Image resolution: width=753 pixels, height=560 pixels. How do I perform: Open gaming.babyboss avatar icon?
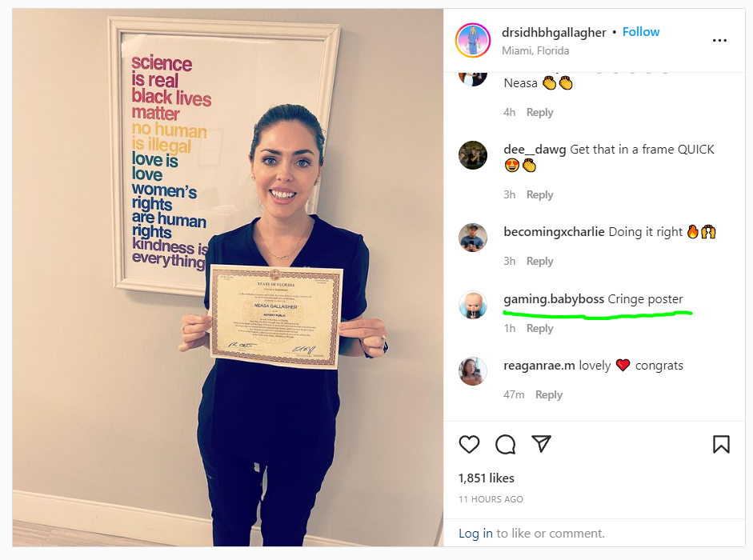(473, 305)
